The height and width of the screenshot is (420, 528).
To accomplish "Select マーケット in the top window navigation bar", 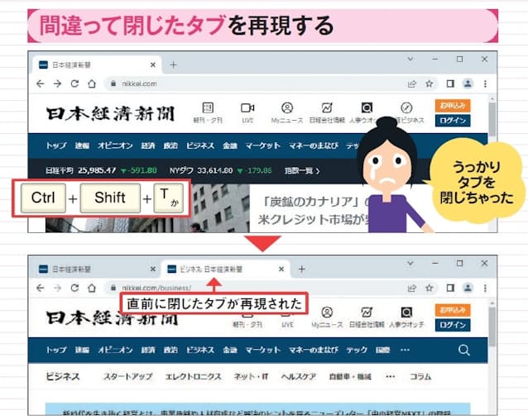I will [262, 146].
